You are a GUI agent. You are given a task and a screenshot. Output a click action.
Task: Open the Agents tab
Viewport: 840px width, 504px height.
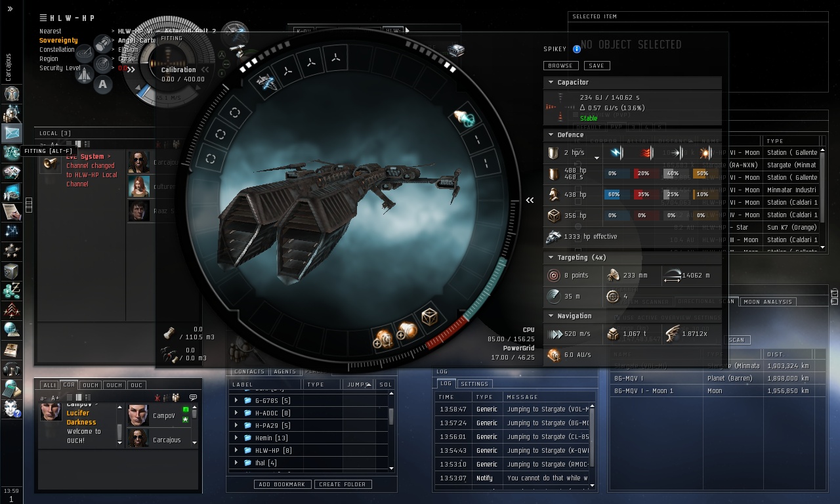(x=285, y=372)
